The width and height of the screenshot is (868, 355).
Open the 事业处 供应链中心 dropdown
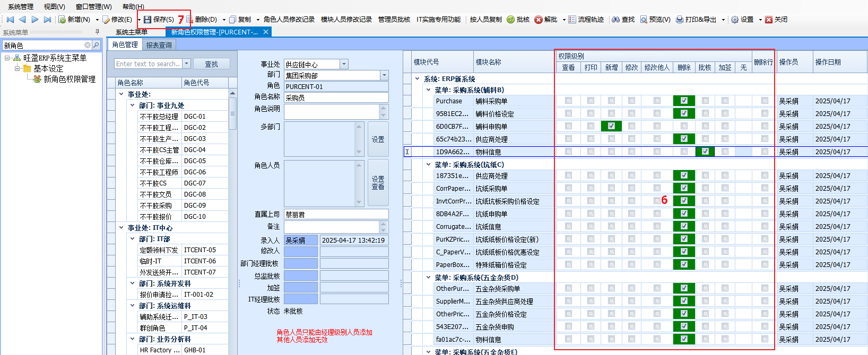pos(344,64)
